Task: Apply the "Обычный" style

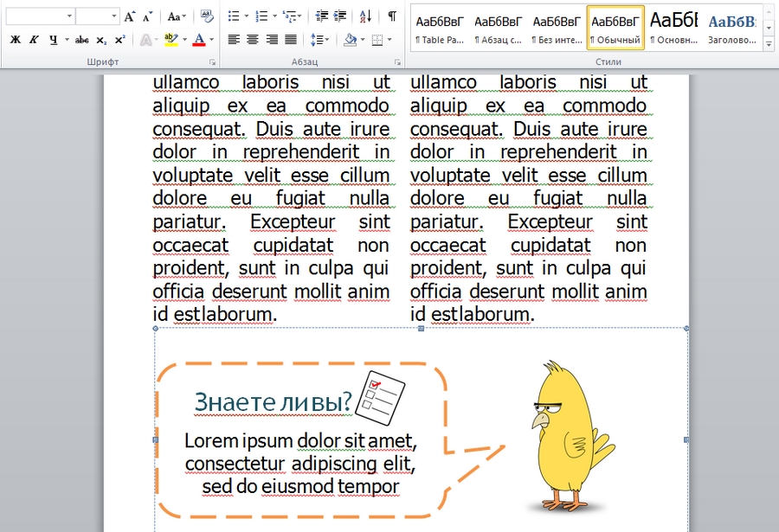Action: [615, 28]
